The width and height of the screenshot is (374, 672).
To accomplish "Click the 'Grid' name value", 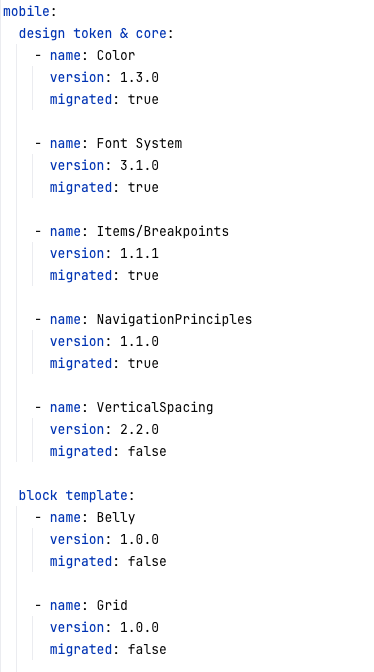I will pos(112,605).
